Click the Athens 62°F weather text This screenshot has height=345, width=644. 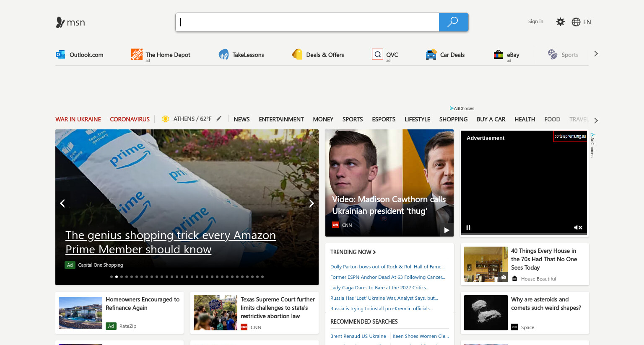[192, 119]
